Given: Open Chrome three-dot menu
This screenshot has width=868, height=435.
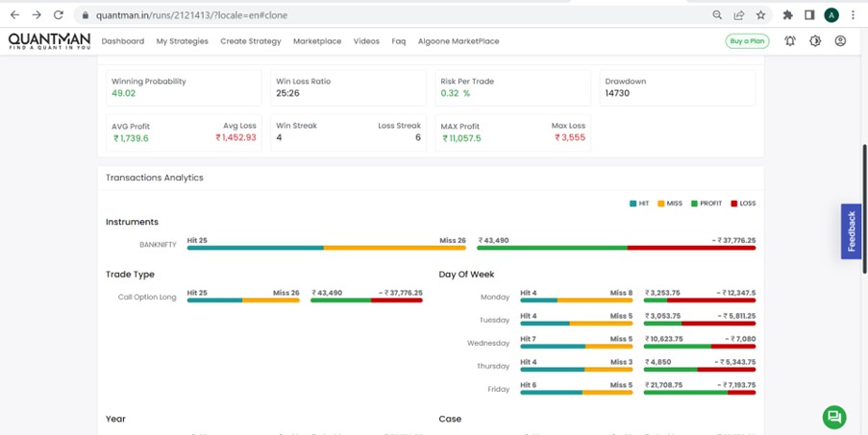Looking at the screenshot, I should click(x=853, y=15).
